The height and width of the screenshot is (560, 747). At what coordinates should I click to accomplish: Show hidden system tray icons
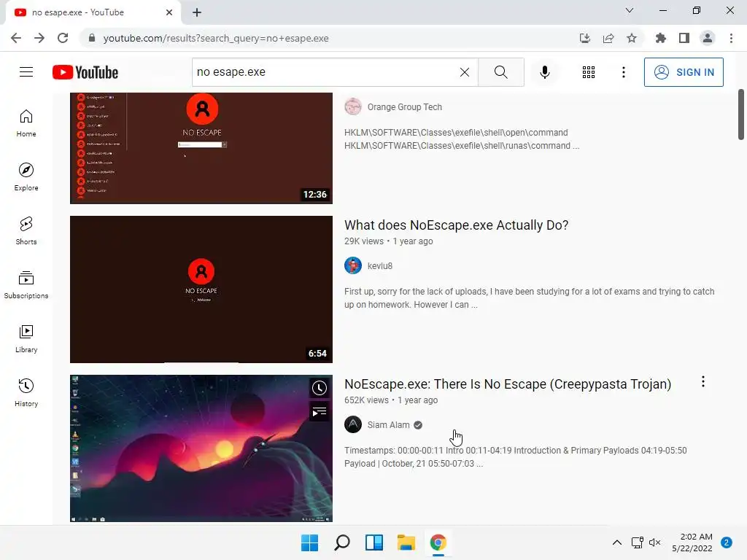click(617, 542)
